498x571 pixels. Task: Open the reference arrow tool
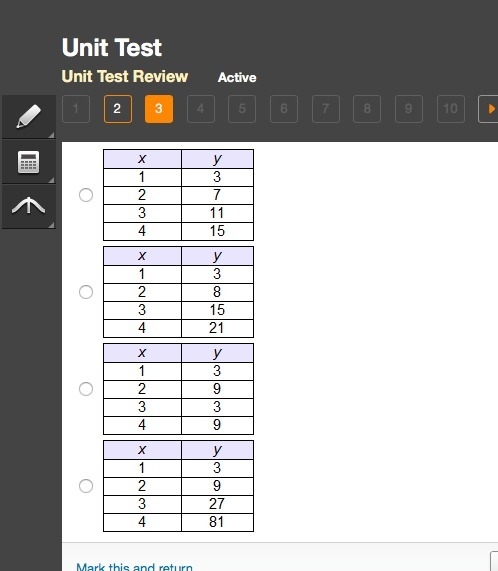(x=29, y=206)
